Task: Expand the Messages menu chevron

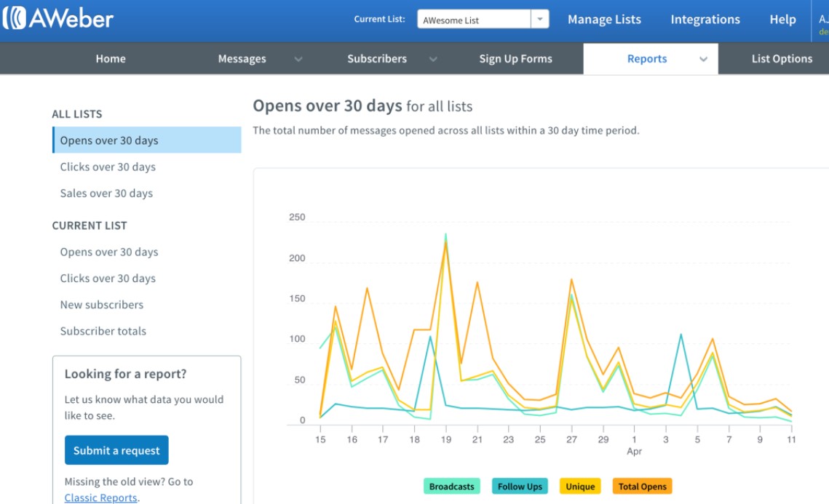Action: pyautogui.click(x=298, y=60)
